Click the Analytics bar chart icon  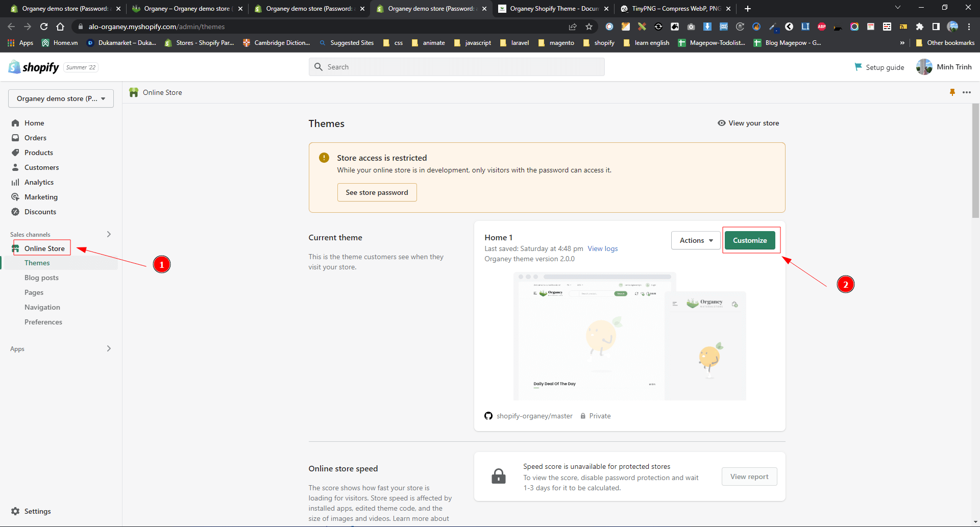pyautogui.click(x=15, y=182)
